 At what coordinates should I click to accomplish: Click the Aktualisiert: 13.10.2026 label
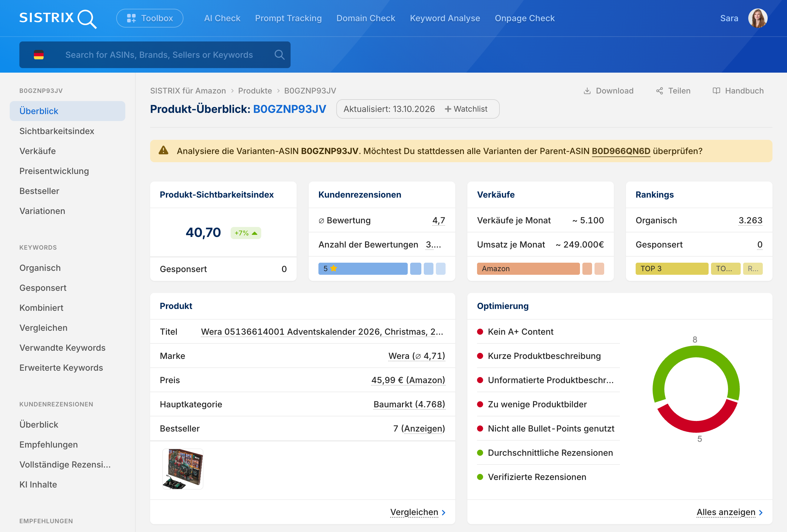click(389, 109)
